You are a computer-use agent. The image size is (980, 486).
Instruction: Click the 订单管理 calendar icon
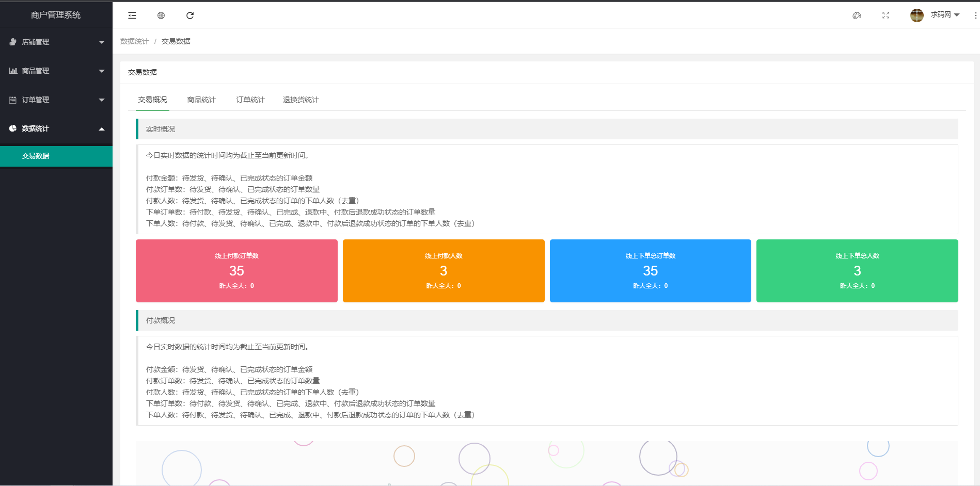(x=13, y=100)
